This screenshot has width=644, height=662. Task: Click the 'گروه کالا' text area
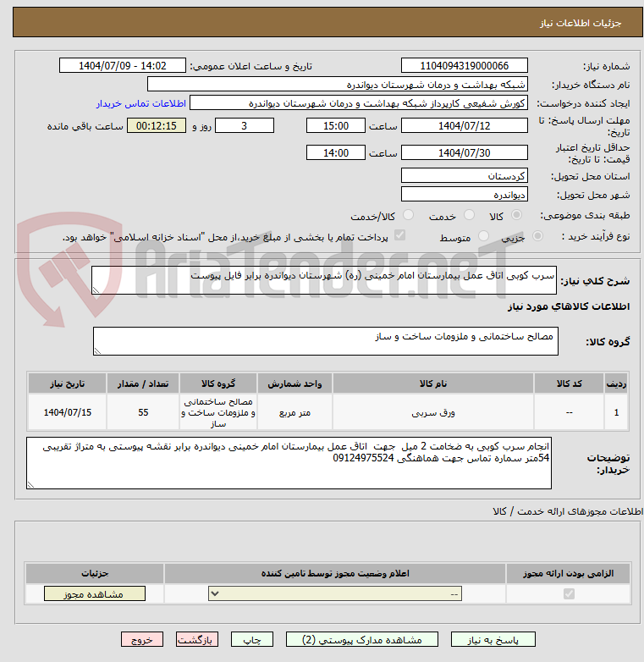pos(325,342)
